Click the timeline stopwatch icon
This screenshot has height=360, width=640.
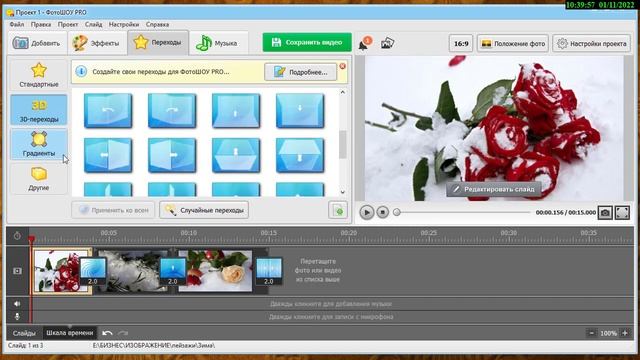coord(17,236)
